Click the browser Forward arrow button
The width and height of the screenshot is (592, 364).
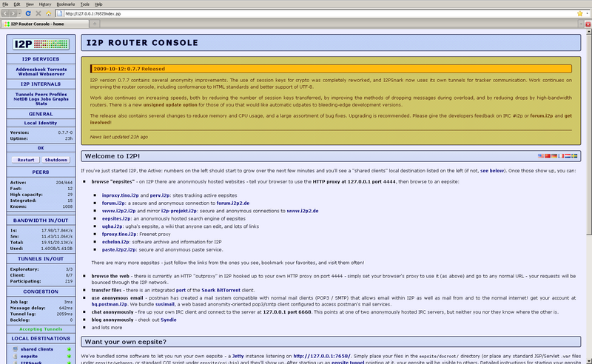(x=13, y=13)
